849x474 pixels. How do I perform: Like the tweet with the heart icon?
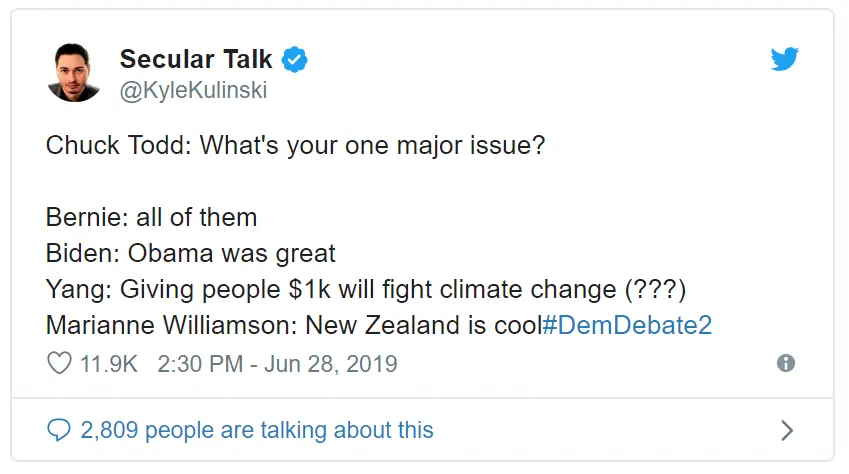click(59, 363)
